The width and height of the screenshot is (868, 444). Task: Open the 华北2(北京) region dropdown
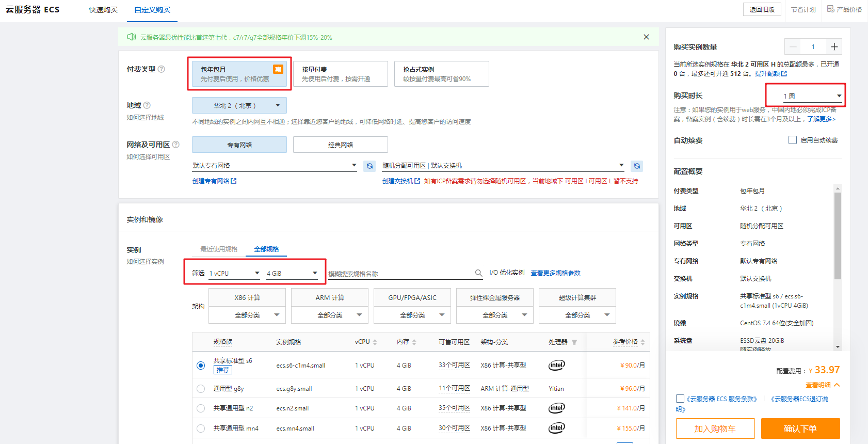(x=239, y=105)
